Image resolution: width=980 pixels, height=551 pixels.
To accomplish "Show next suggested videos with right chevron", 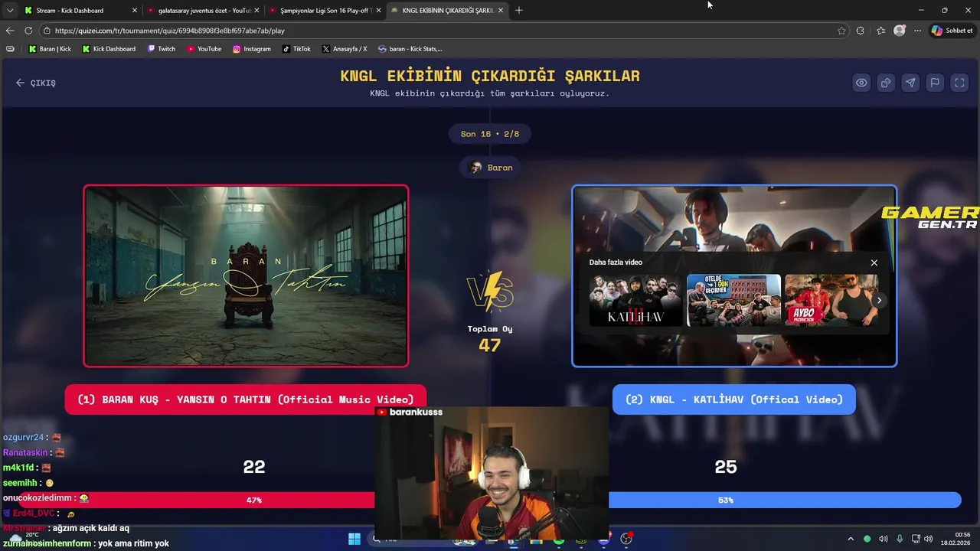I will click(879, 300).
